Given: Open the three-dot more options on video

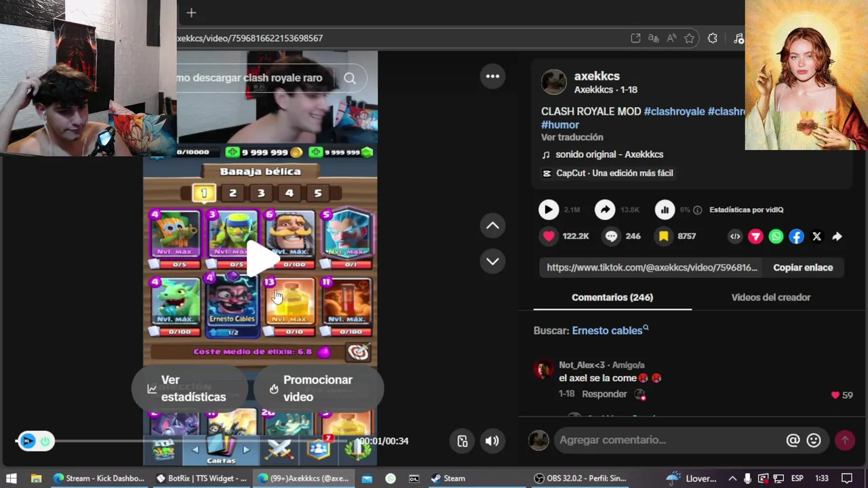Looking at the screenshot, I should pos(493,76).
